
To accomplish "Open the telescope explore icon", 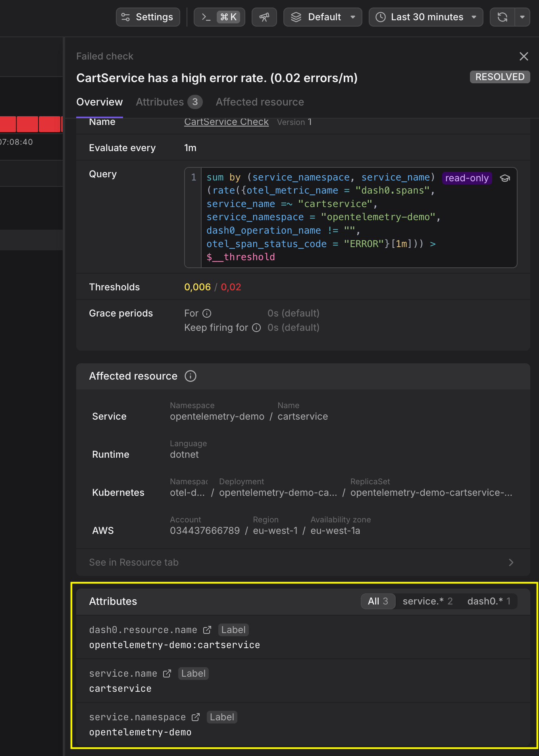I will point(264,17).
